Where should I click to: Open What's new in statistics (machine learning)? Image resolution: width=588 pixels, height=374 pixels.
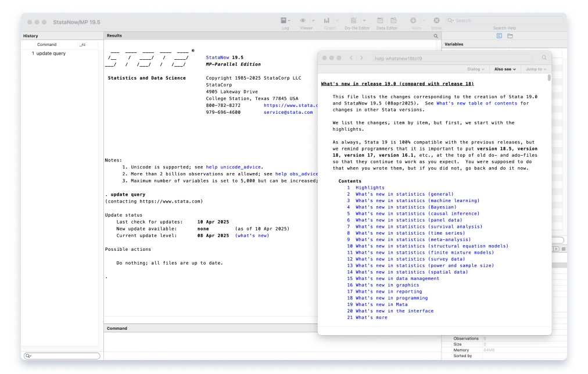pyautogui.click(x=417, y=200)
